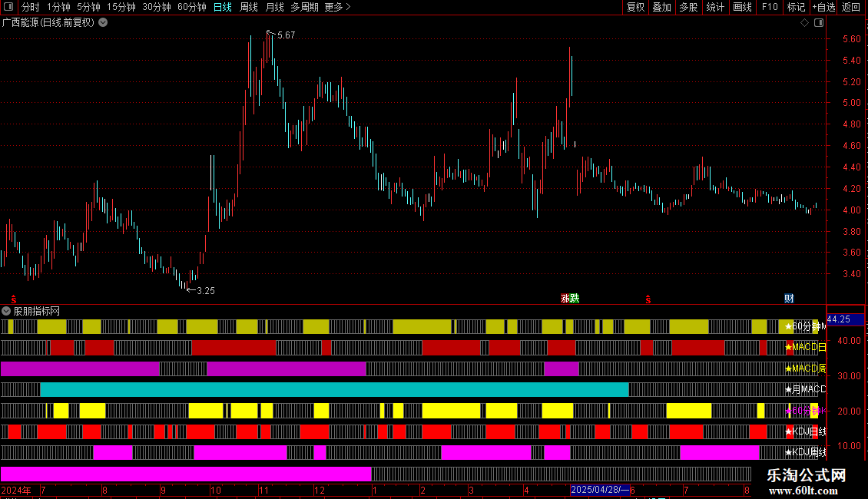
Task: Click the 返回 back button
Action: [x=851, y=7]
